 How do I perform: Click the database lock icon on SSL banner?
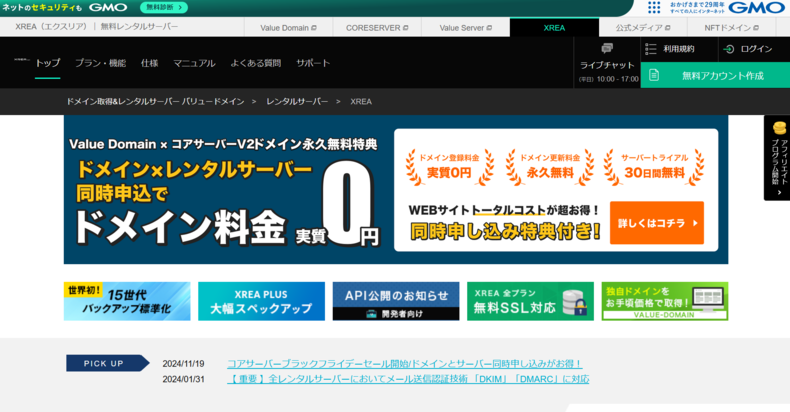coord(575,302)
